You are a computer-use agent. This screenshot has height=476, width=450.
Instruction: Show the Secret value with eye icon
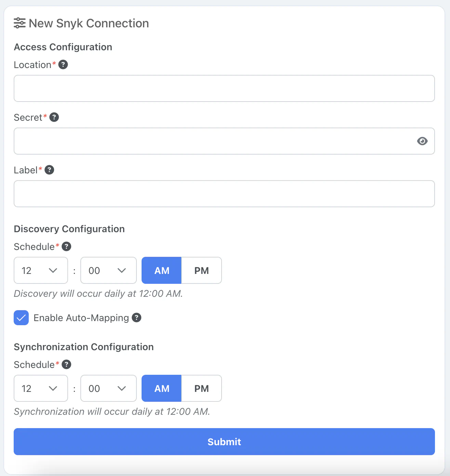tap(422, 141)
